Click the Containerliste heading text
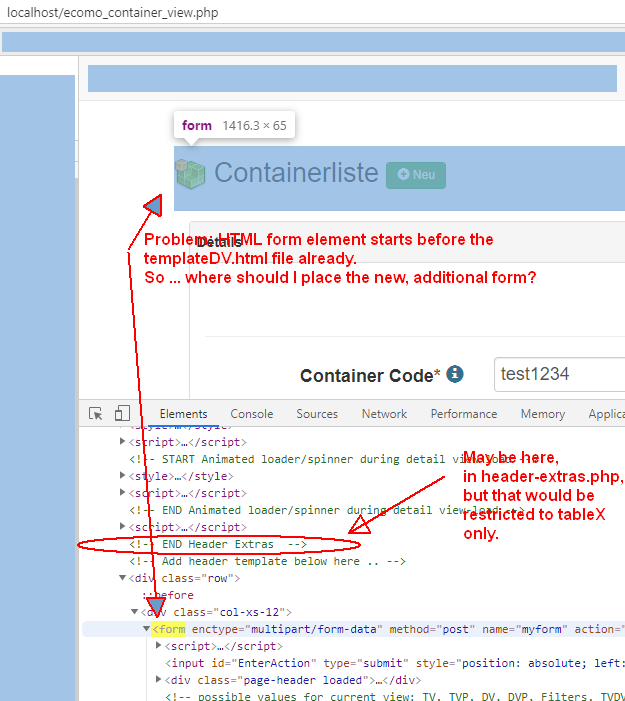 click(x=296, y=173)
